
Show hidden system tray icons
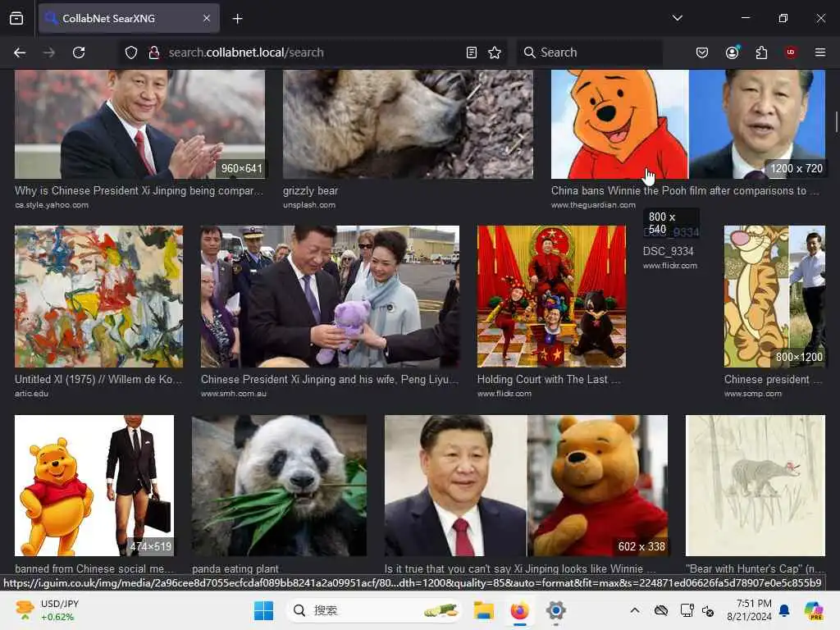635,610
